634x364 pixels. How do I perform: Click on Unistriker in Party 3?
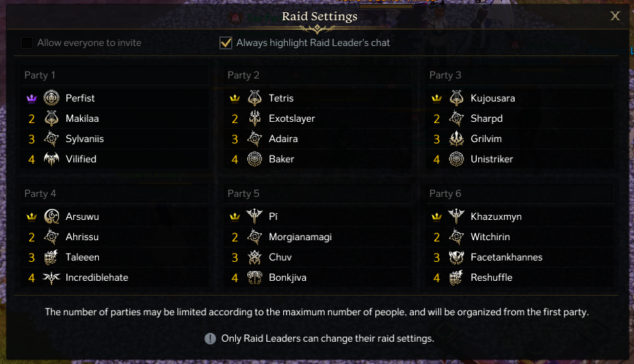click(x=492, y=159)
